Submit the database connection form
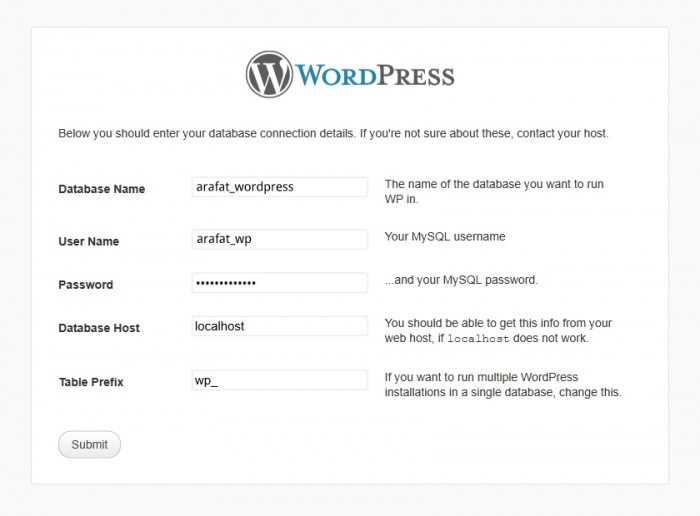The image size is (700, 516). [x=89, y=445]
